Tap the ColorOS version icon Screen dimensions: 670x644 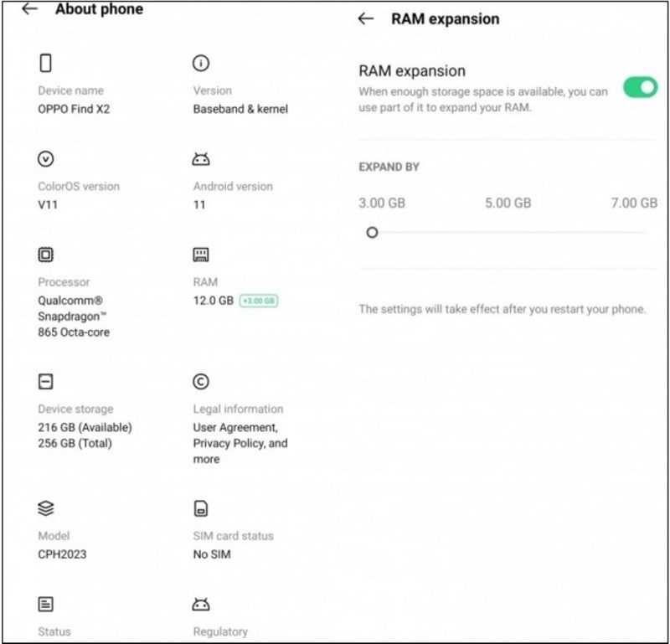coord(46,159)
